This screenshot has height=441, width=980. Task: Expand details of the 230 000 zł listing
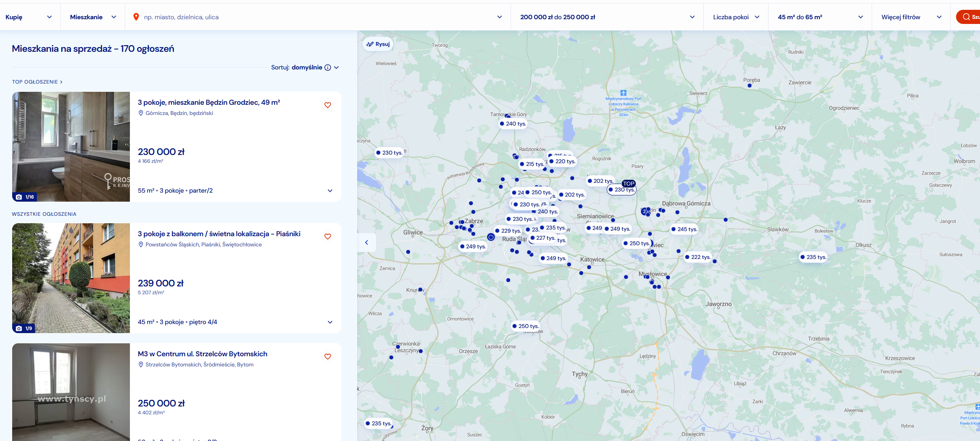(x=330, y=191)
